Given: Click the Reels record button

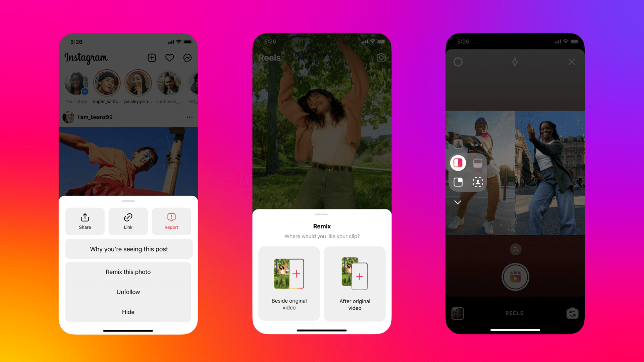Looking at the screenshot, I should pyautogui.click(x=515, y=277).
